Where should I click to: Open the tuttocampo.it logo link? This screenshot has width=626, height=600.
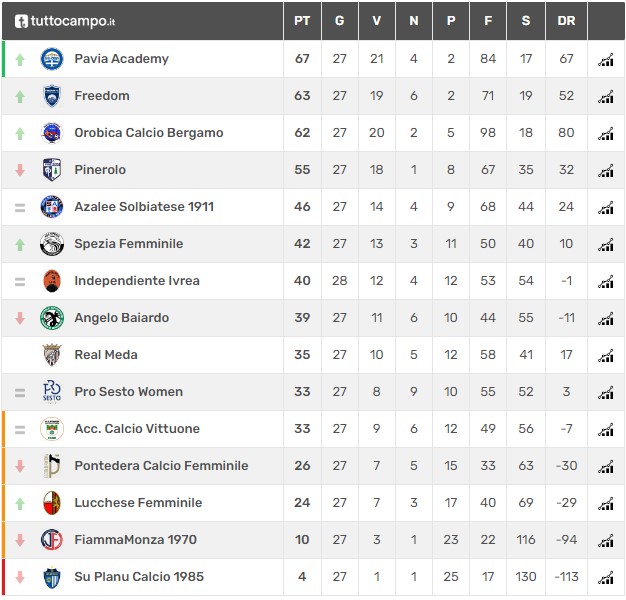click(65, 21)
